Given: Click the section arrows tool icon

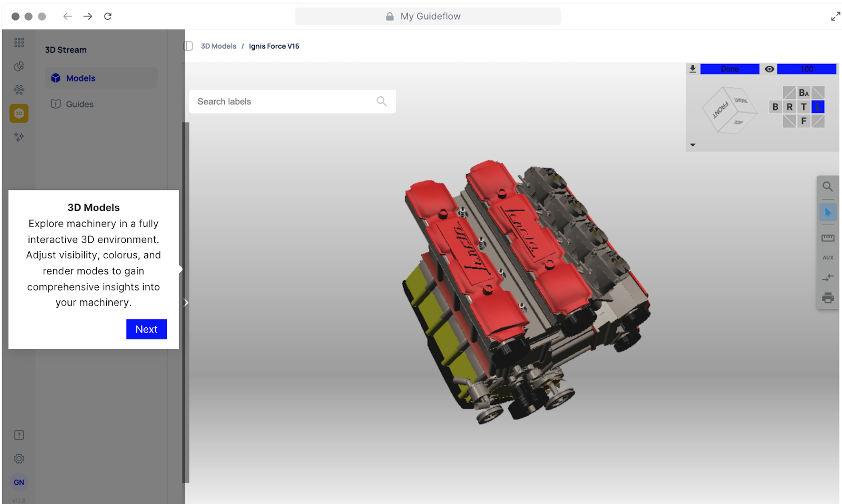Looking at the screenshot, I should (x=828, y=278).
